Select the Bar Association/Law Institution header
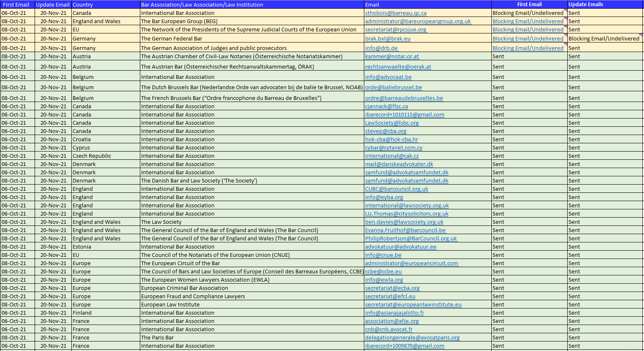This screenshot has width=644, height=351. (x=252, y=5)
